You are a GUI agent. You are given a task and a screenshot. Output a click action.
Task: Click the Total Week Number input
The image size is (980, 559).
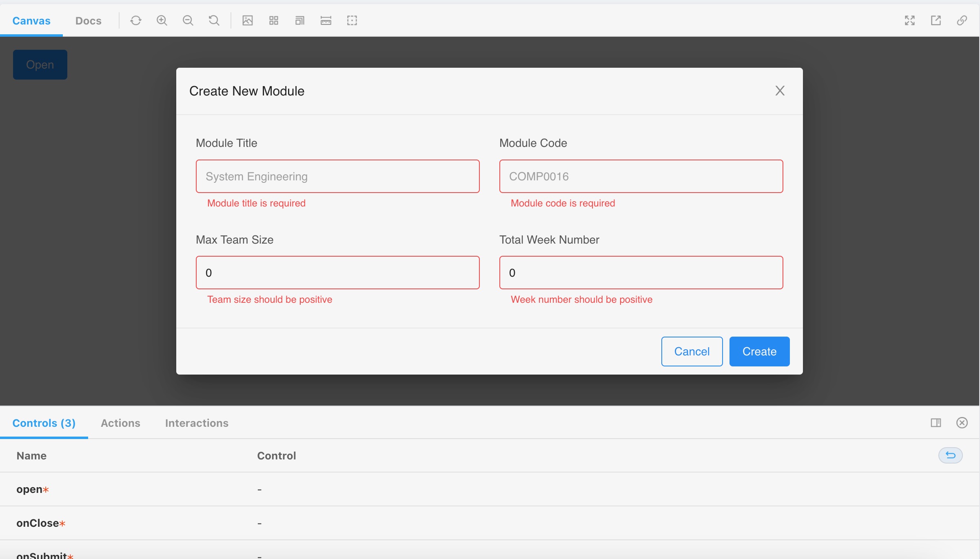click(x=641, y=273)
